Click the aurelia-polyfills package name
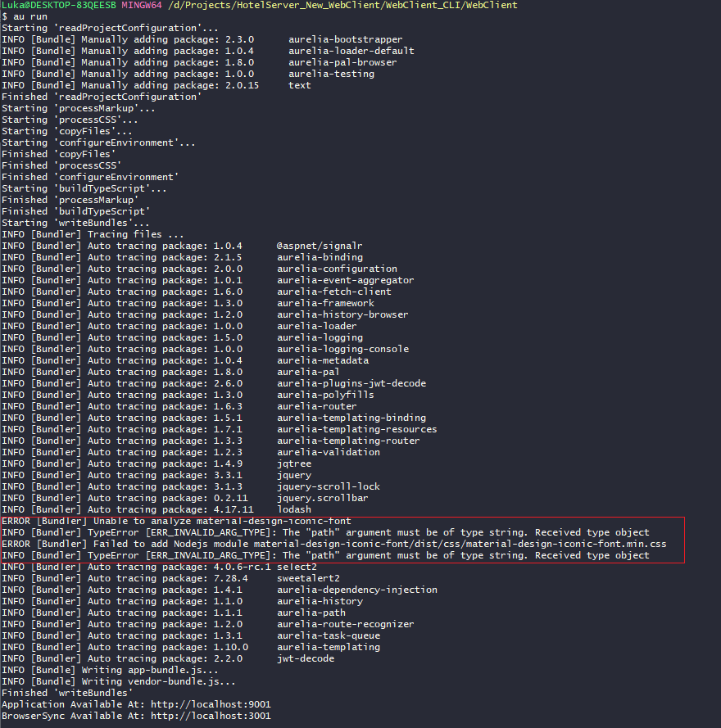The height and width of the screenshot is (728, 721). click(x=325, y=395)
